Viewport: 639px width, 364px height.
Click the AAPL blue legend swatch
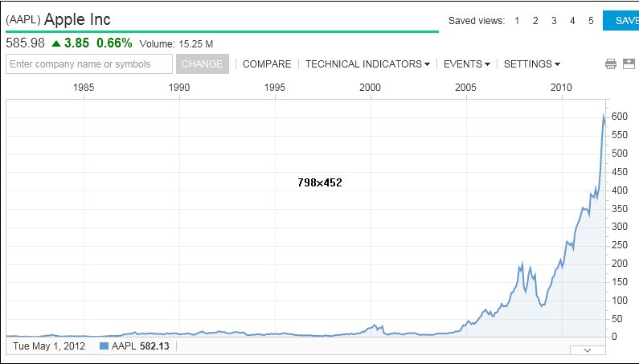point(104,346)
